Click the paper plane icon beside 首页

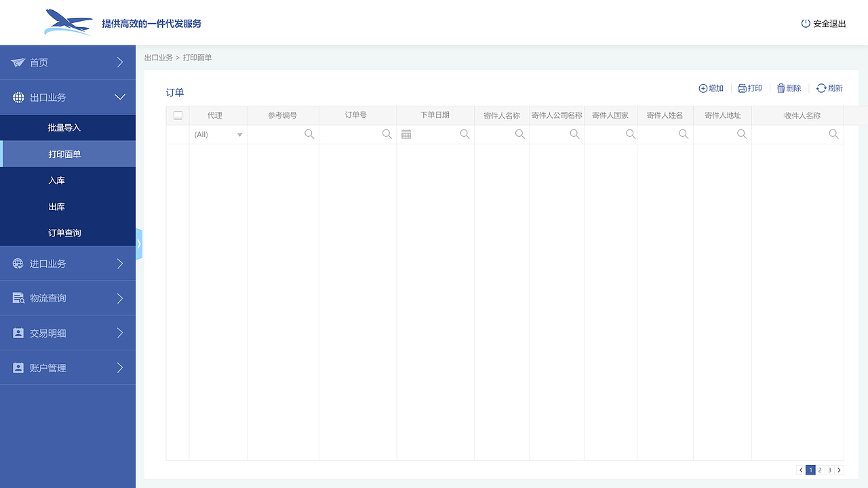pyautogui.click(x=18, y=62)
